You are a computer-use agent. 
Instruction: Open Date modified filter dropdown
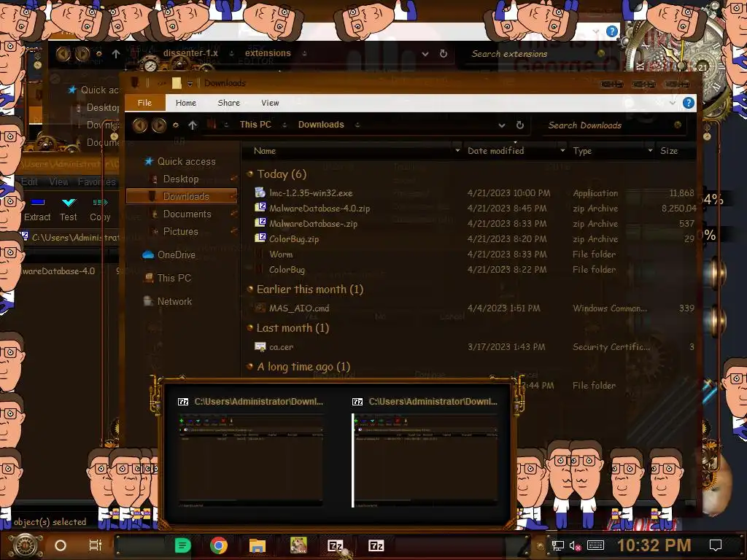click(x=562, y=150)
